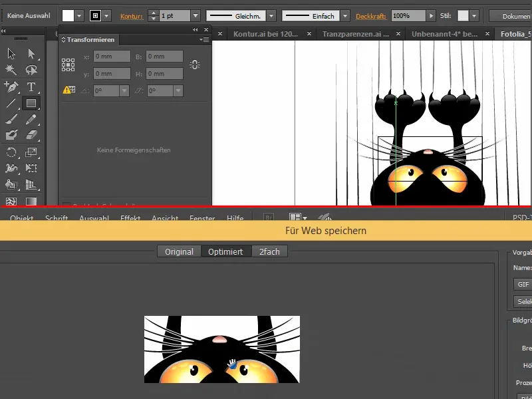Toggle constrain width and height proportions link
532x399 pixels.
pyautogui.click(x=195, y=65)
